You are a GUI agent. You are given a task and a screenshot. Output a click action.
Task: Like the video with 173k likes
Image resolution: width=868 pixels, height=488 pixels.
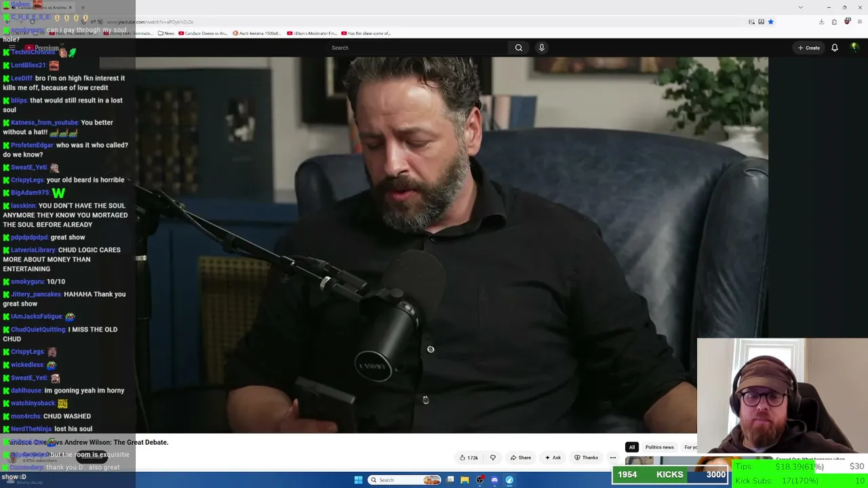tap(469, 457)
